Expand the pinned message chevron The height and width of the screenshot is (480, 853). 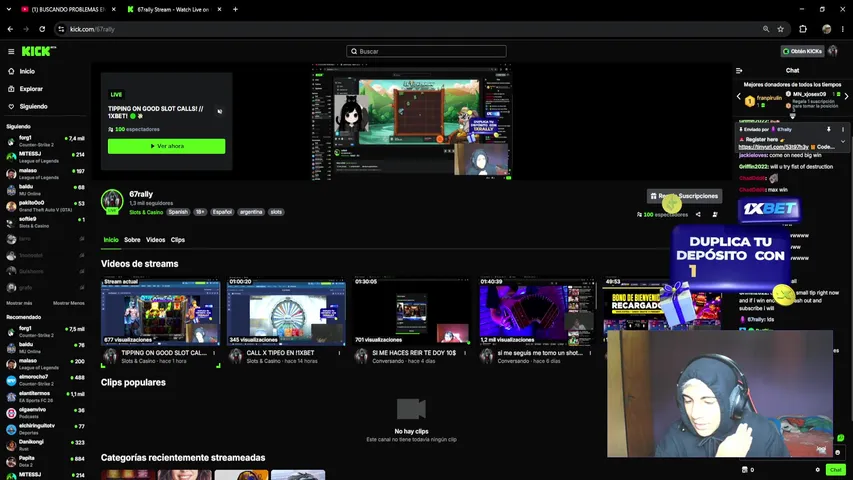click(843, 141)
